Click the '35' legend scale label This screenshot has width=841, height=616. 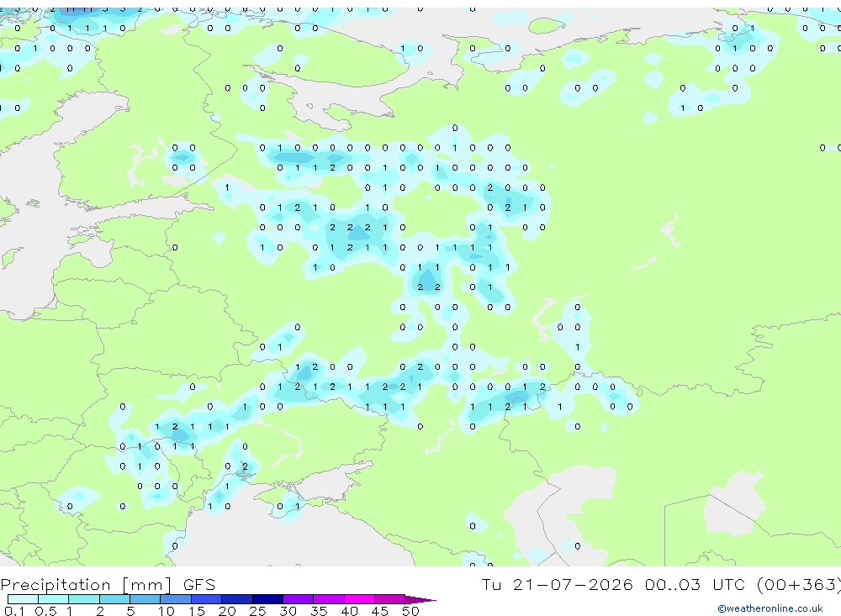tap(319, 611)
